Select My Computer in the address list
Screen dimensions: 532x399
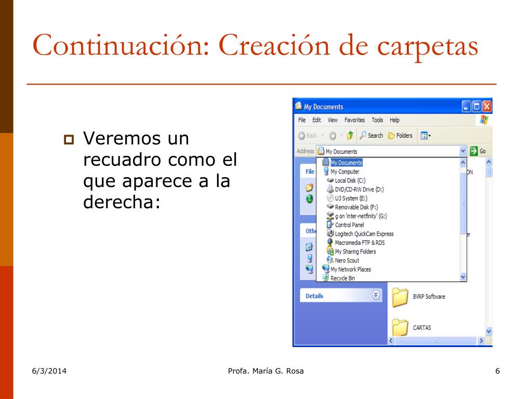(345, 171)
